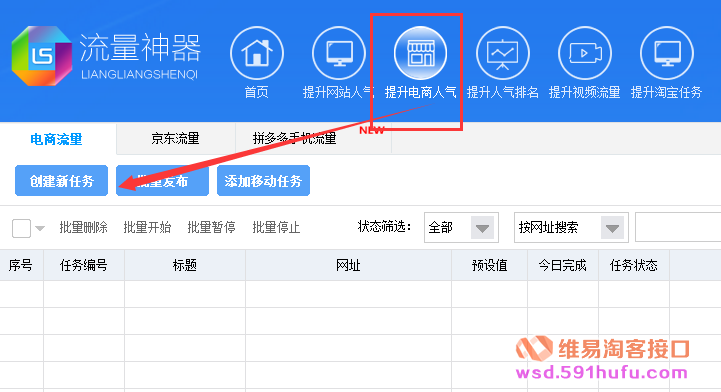Click the 流量神器 LS logo icon
Image resolution: width=721 pixels, height=392 pixels.
(x=42, y=56)
